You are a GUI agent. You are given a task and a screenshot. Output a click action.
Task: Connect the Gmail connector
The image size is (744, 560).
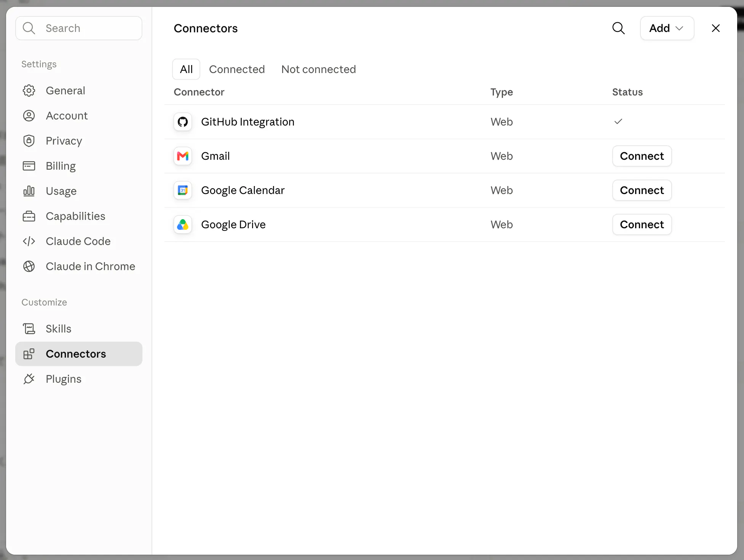642,156
